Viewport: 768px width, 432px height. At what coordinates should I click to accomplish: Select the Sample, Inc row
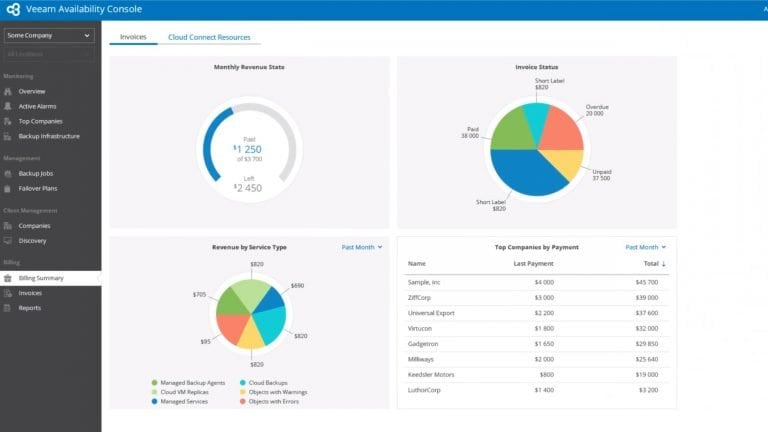[537, 283]
